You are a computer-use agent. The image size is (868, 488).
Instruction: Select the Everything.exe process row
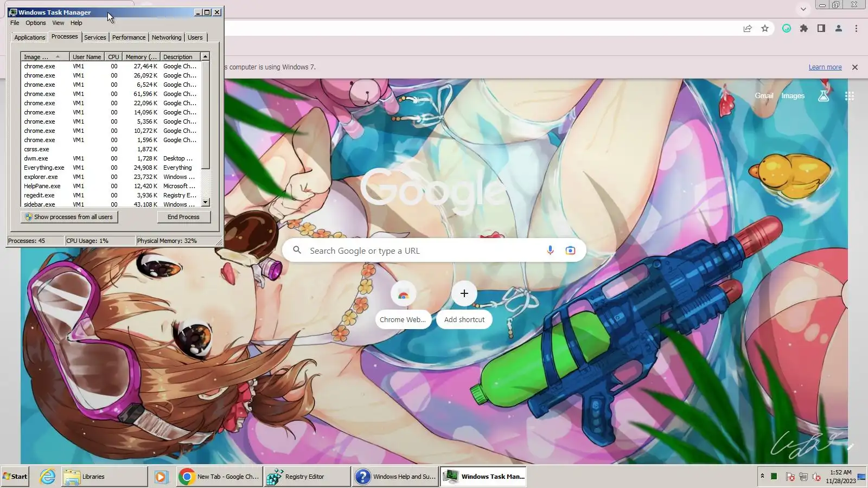point(111,168)
